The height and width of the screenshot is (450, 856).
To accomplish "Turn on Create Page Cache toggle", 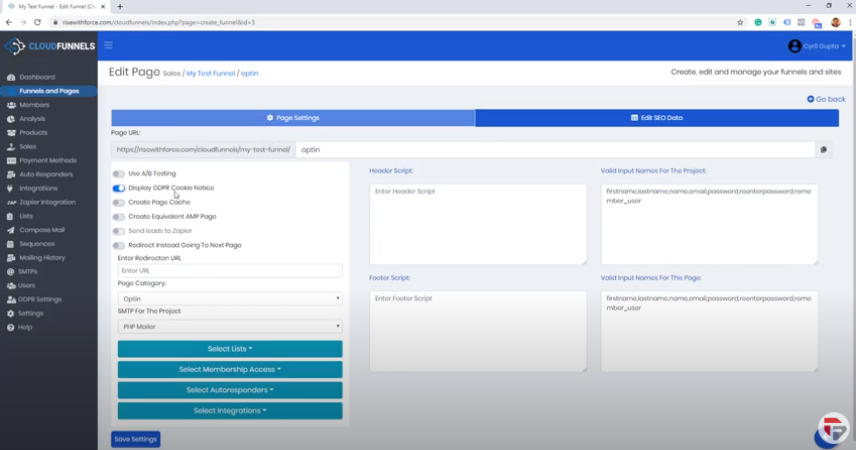I will point(119,202).
